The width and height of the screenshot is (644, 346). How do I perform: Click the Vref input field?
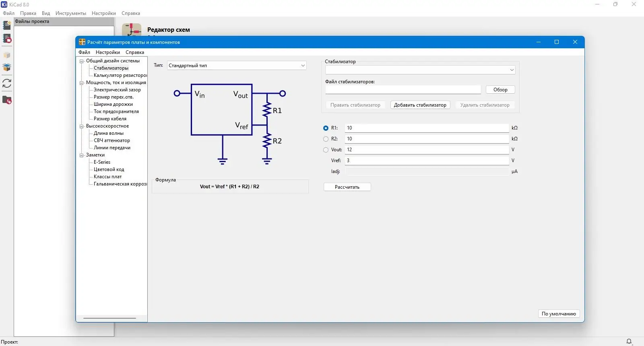pyautogui.click(x=427, y=161)
